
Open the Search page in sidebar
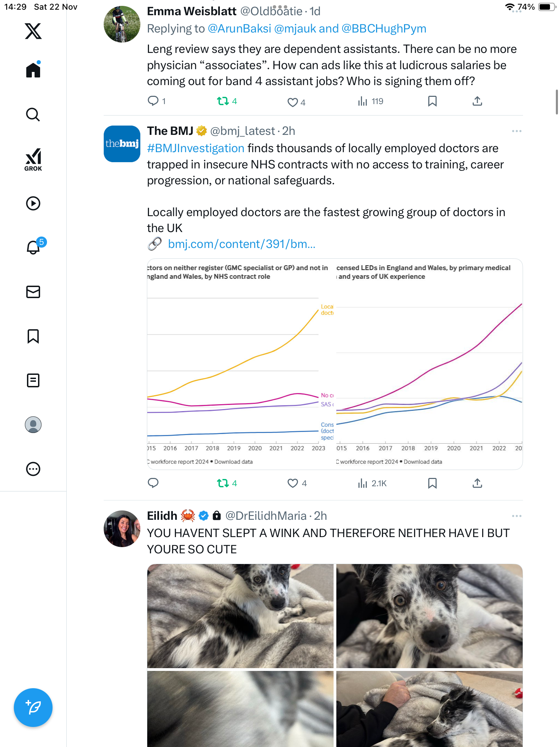point(33,115)
